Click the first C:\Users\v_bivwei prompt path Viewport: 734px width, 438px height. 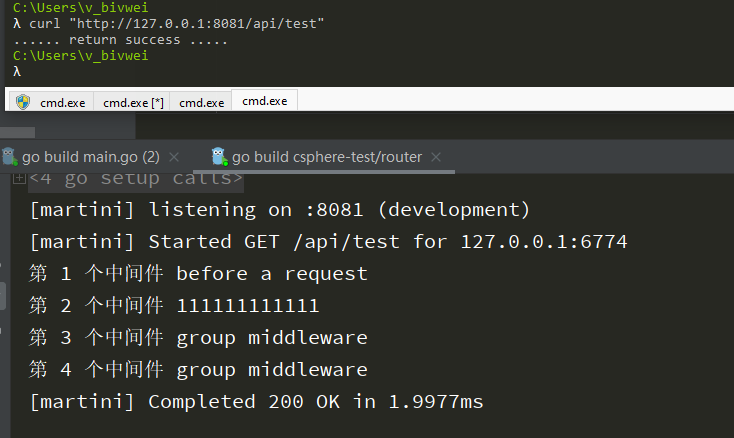click(81, 7)
